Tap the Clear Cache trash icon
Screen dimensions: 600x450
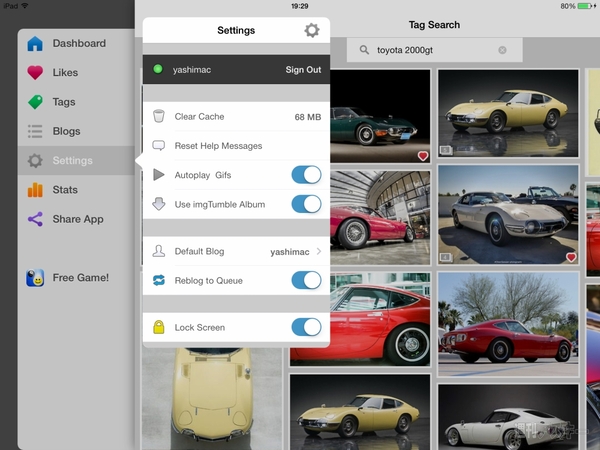point(158,117)
